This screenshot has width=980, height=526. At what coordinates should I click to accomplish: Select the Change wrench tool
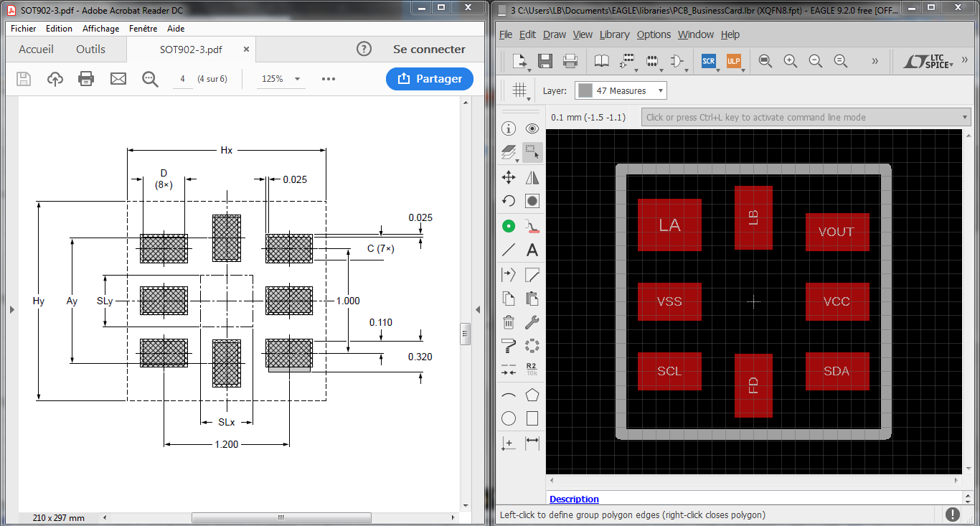coord(532,322)
